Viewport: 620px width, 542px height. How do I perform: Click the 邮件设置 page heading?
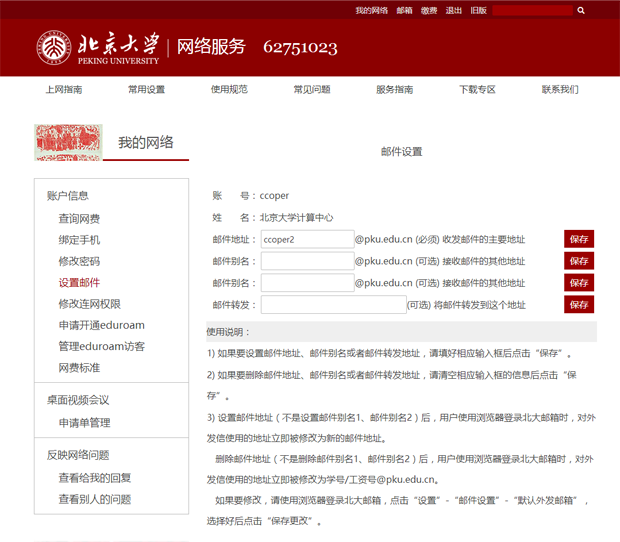(x=401, y=152)
